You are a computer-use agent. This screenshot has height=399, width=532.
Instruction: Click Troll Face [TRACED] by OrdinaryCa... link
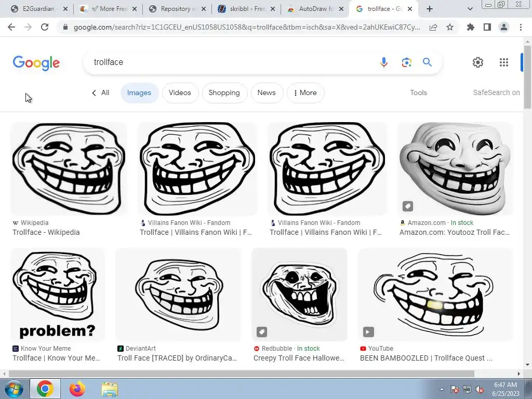(177, 358)
